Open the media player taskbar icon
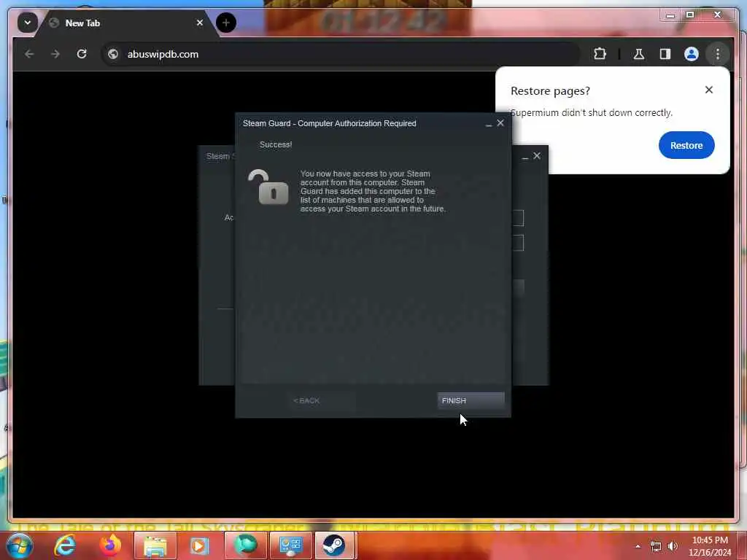The height and width of the screenshot is (560, 747). [x=200, y=545]
